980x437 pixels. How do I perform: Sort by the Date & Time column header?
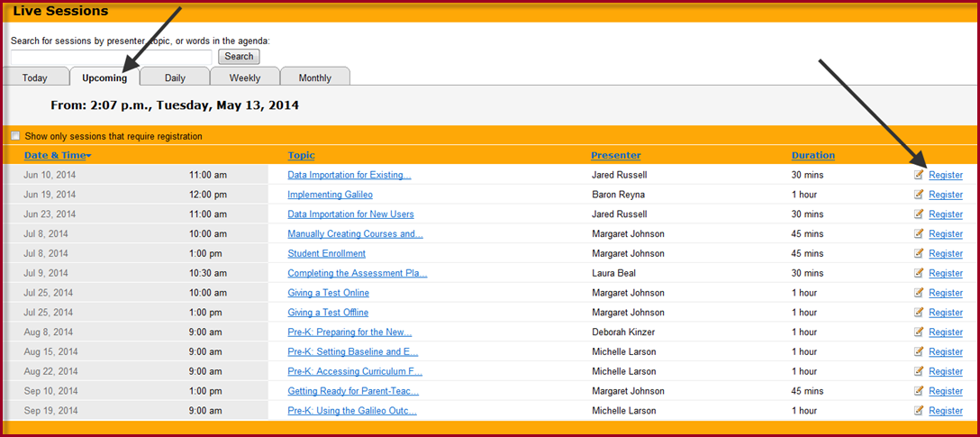point(58,155)
